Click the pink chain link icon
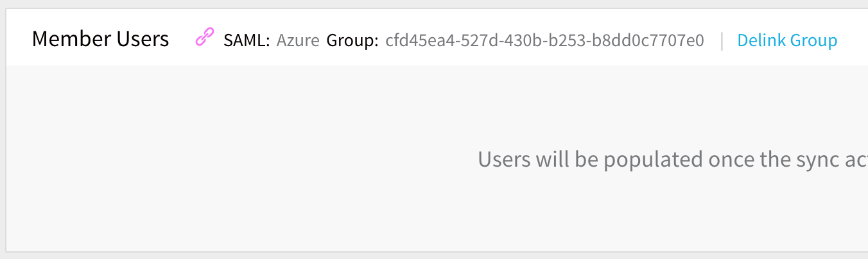 pyautogui.click(x=204, y=39)
